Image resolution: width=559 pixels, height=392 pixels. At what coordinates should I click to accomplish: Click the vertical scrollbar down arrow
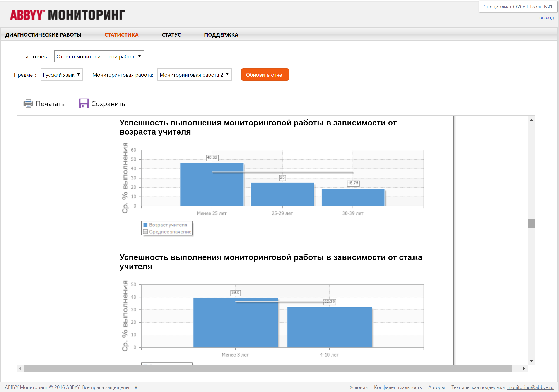532,361
